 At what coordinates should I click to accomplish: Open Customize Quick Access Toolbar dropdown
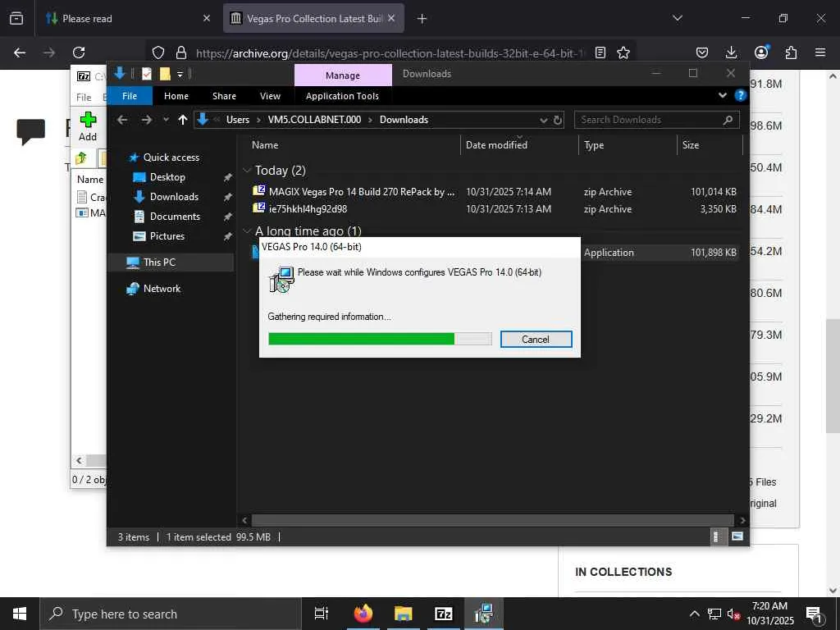pos(180,75)
